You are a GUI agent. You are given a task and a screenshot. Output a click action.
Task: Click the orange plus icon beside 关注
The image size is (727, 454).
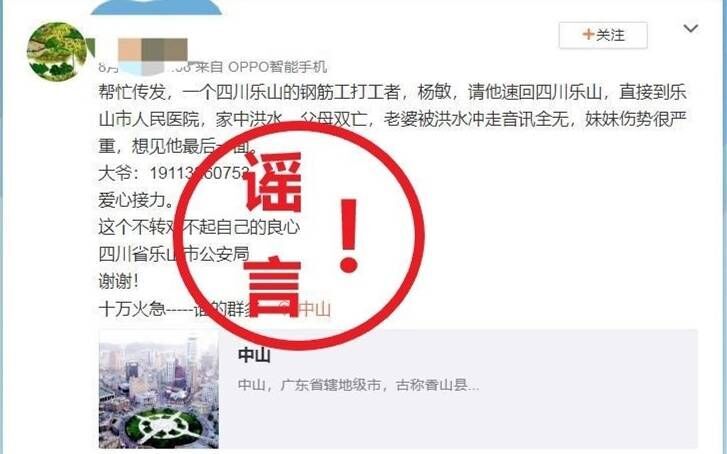pyautogui.click(x=588, y=34)
